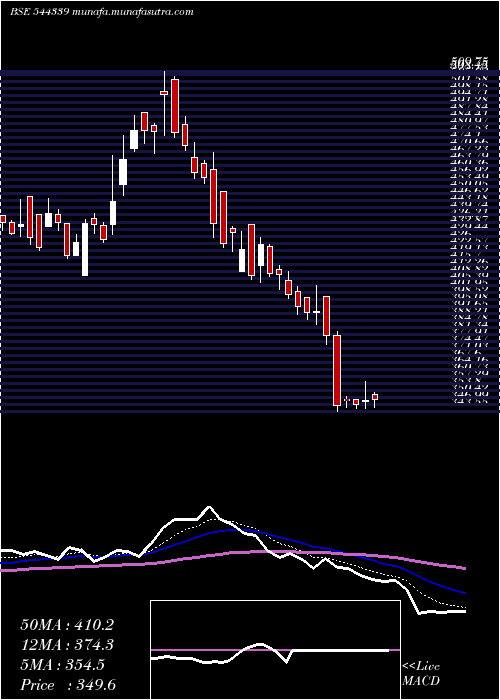
Task: Click the tallest red candlestick near the peak
Action: (175, 106)
